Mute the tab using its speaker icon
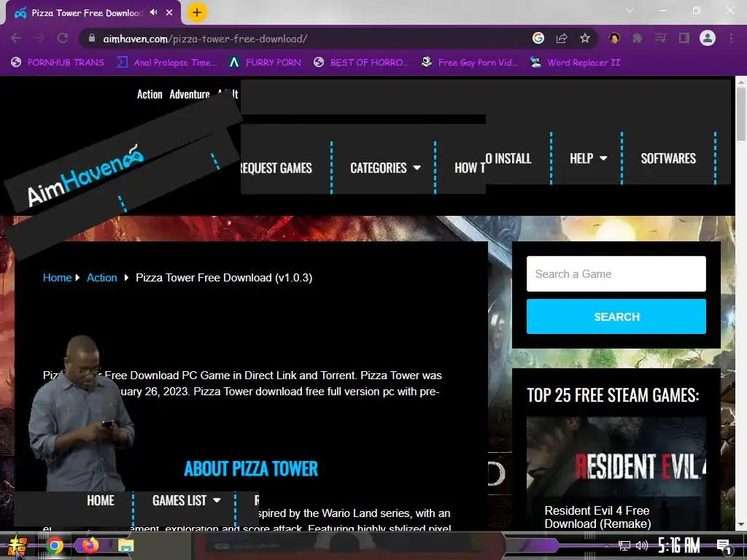747x560 pixels. (153, 12)
